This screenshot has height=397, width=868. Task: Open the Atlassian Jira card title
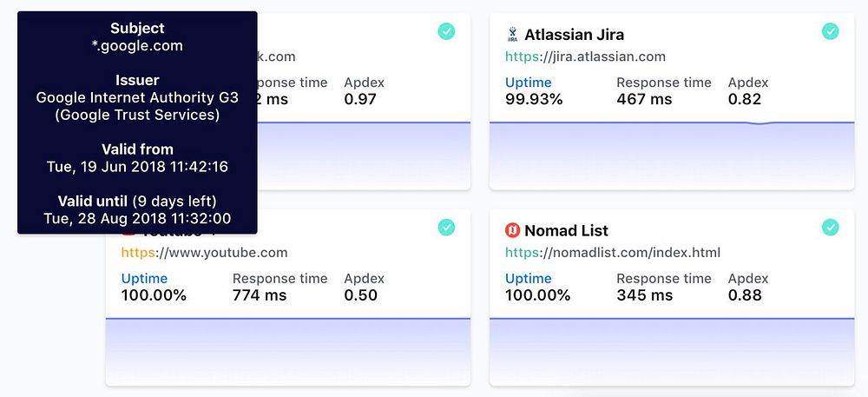(574, 35)
